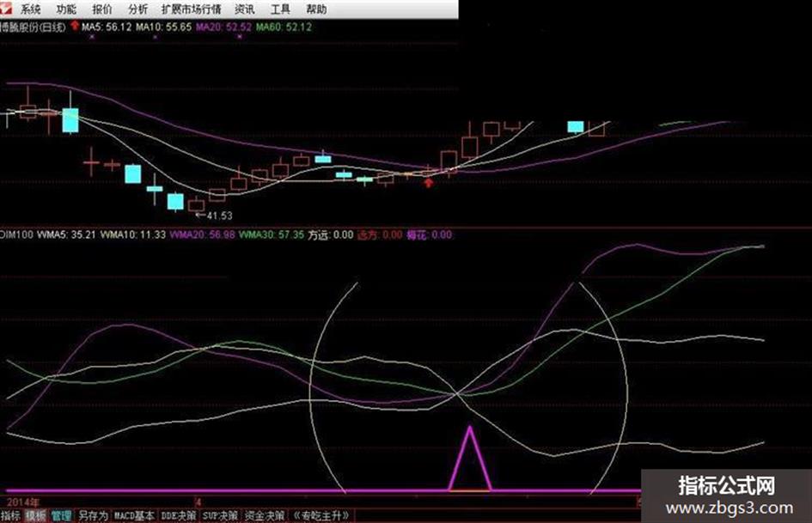812x523 pixels.
Task: Open the 工具 menu
Action: (x=280, y=9)
